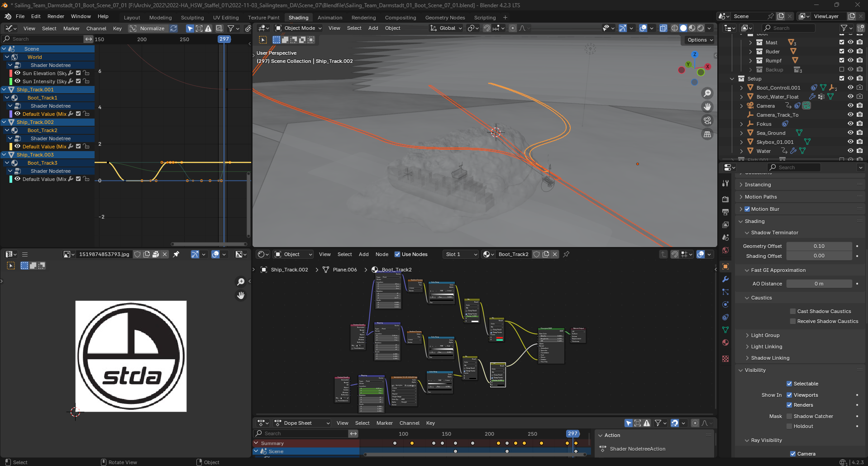
Task: Open the Texture properties tab
Action: pos(725,359)
